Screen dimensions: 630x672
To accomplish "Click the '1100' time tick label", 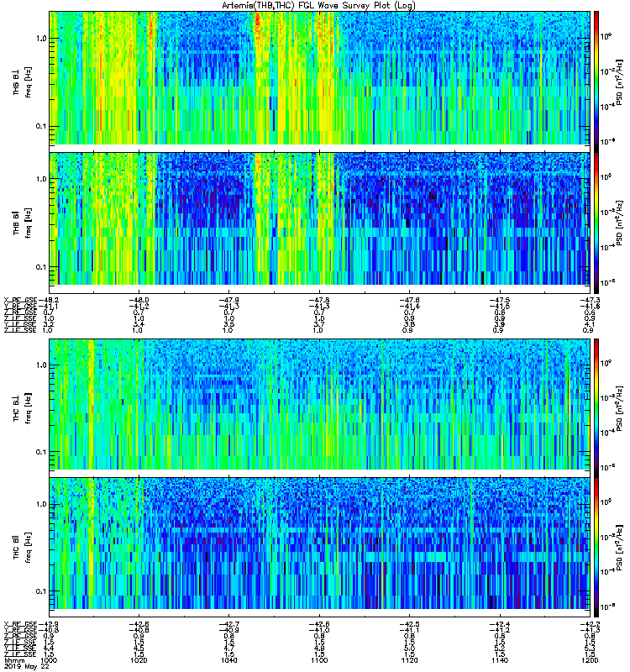I will point(319,660).
